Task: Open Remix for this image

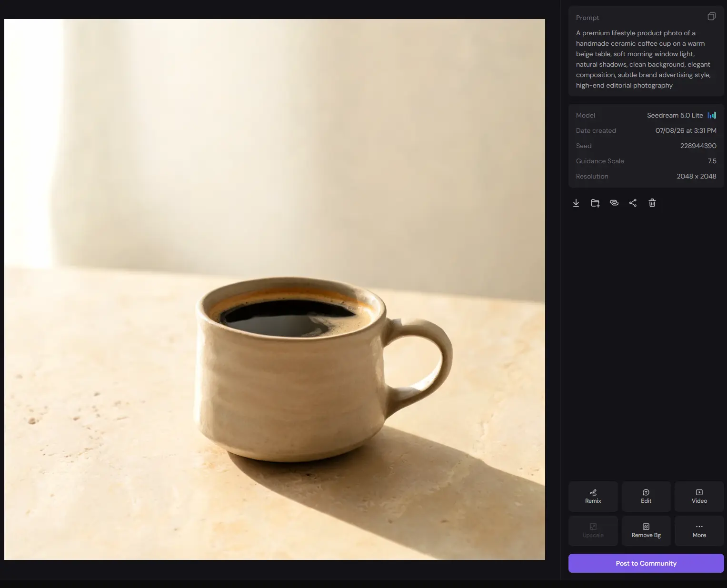Action: [593, 497]
